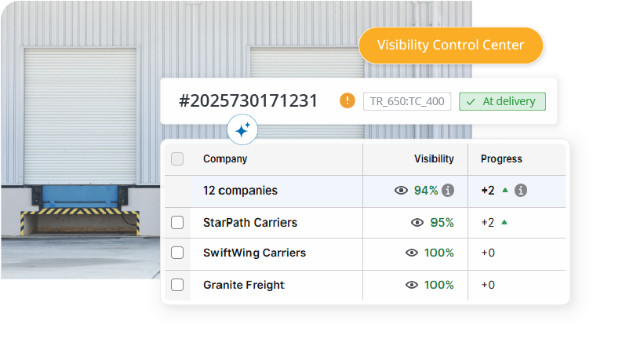Sort by the Visibility column header
This screenshot has height=346, width=644.
pos(434,158)
